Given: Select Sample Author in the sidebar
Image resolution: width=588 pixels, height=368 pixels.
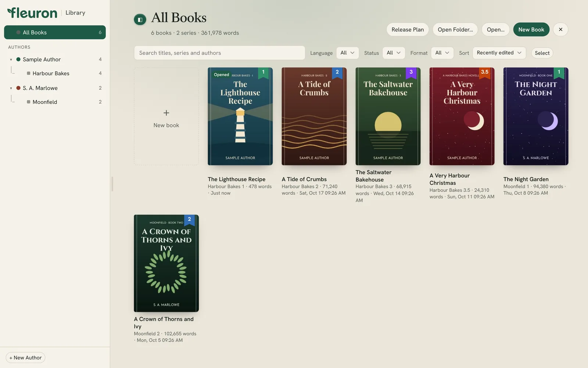Looking at the screenshot, I should pyautogui.click(x=55, y=59).
